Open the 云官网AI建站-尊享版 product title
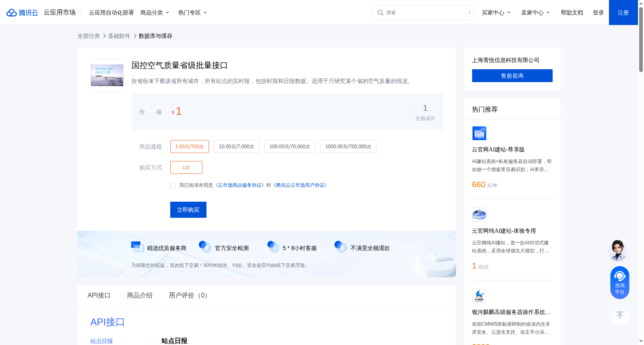 point(498,149)
